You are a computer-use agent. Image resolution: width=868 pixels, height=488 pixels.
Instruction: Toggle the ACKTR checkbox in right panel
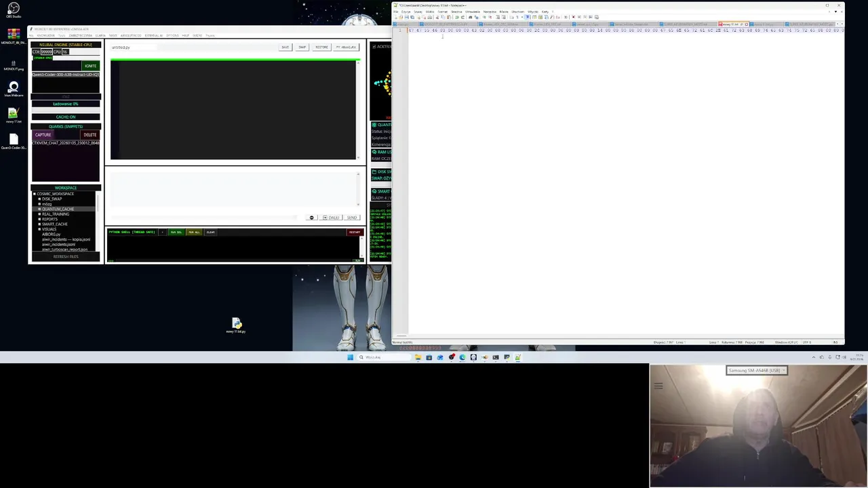point(374,47)
